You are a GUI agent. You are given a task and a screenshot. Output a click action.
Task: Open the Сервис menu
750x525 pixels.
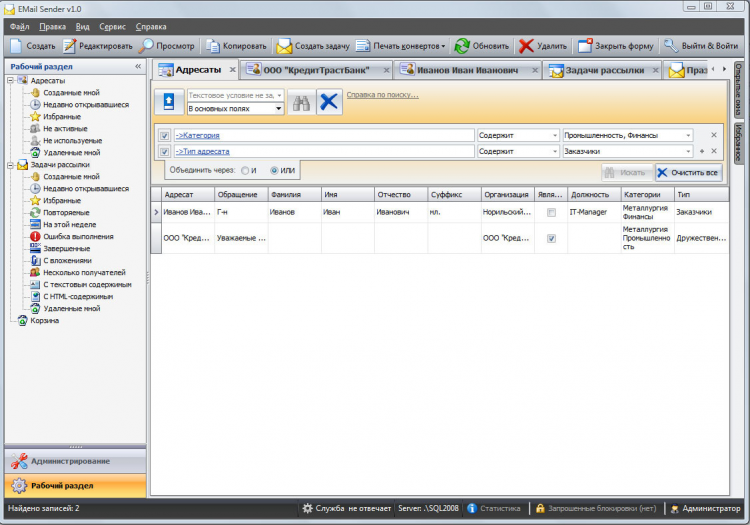112,27
